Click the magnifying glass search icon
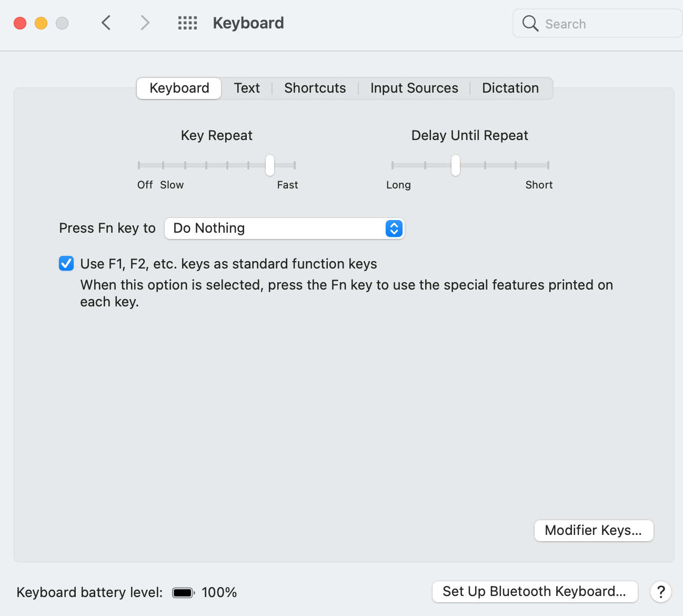Image resolution: width=683 pixels, height=616 pixels. point(530,24)
